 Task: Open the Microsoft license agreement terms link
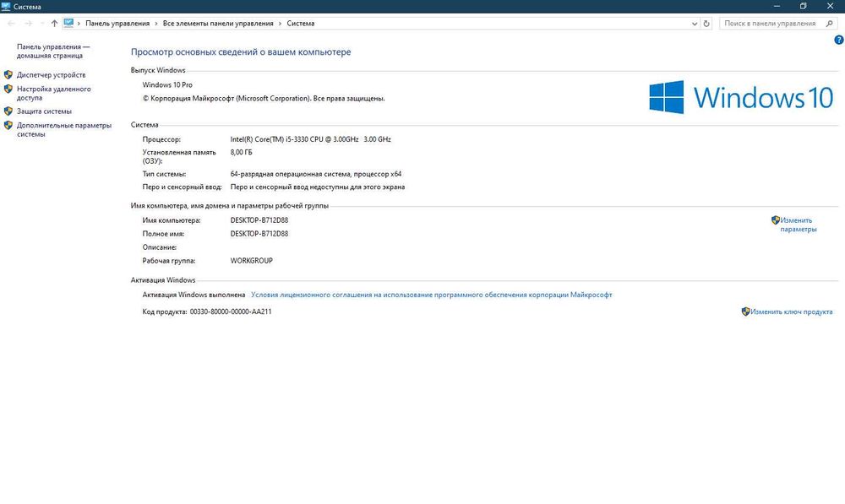pyautogui.click(x=431, y=295)
